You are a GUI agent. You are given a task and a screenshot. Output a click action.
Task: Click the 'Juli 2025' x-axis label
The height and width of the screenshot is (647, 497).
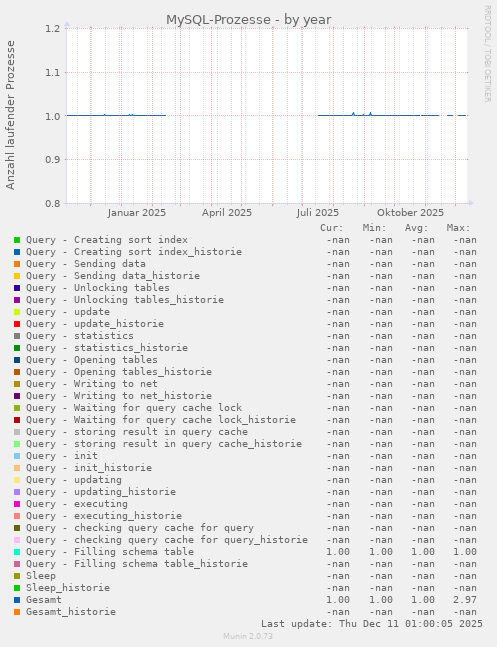tap(317, 213)
